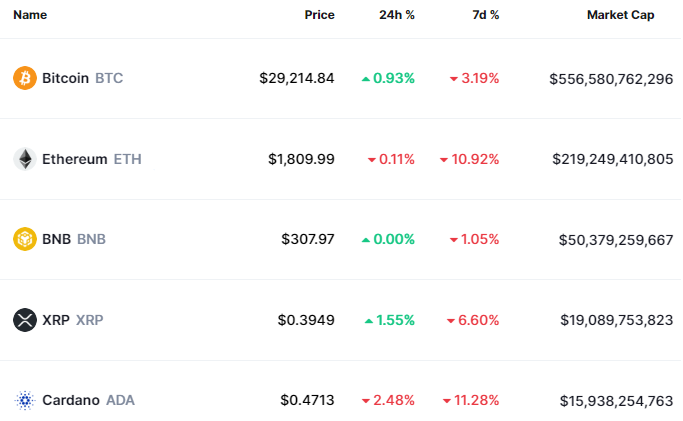Image resolution: width=683 pixels, height=421 pixels.
Task: Sort by the Name column header
Action: coord(30,16)
